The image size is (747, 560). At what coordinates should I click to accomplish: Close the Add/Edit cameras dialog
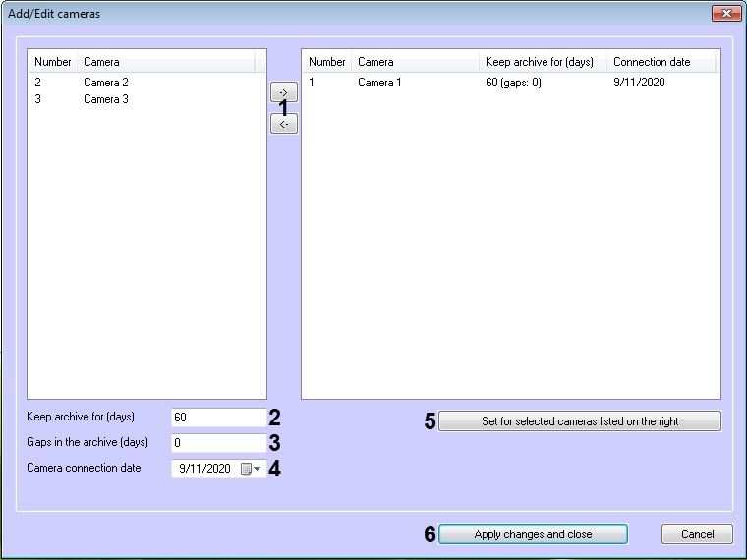click(x=726, y=14)
